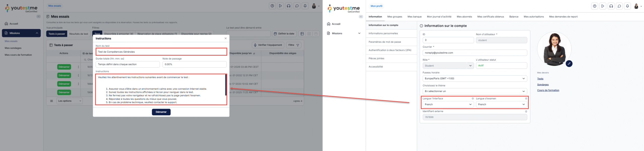Select Paramètres de mot de passe section

(x=385, y=42)
